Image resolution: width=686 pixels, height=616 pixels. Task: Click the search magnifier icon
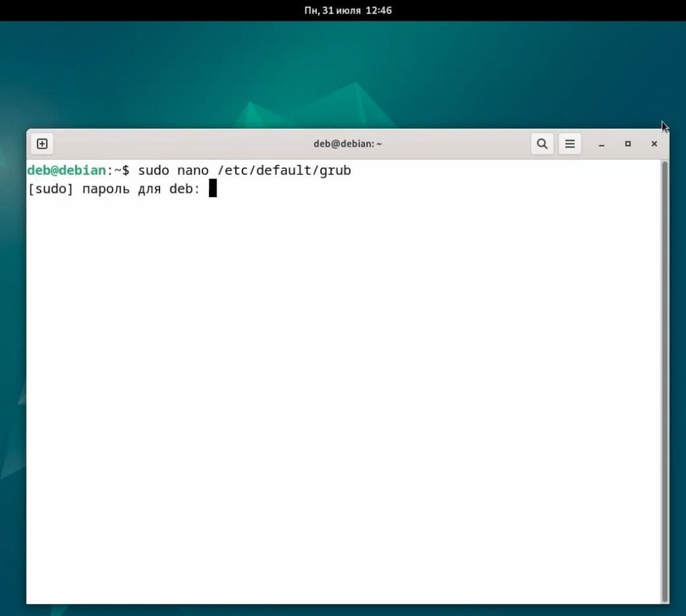pos(542,143)
